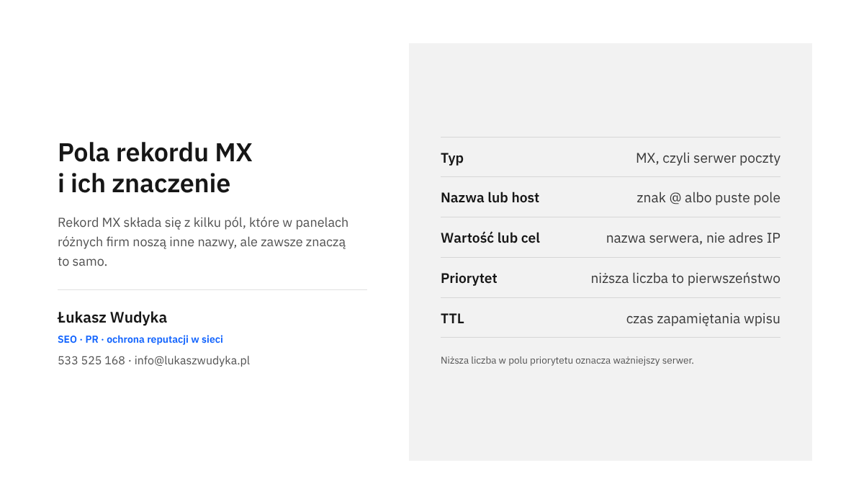
Task: Click the "Nazwa lub host" row label
Action: pyautogui.click(x=490, y=197)
